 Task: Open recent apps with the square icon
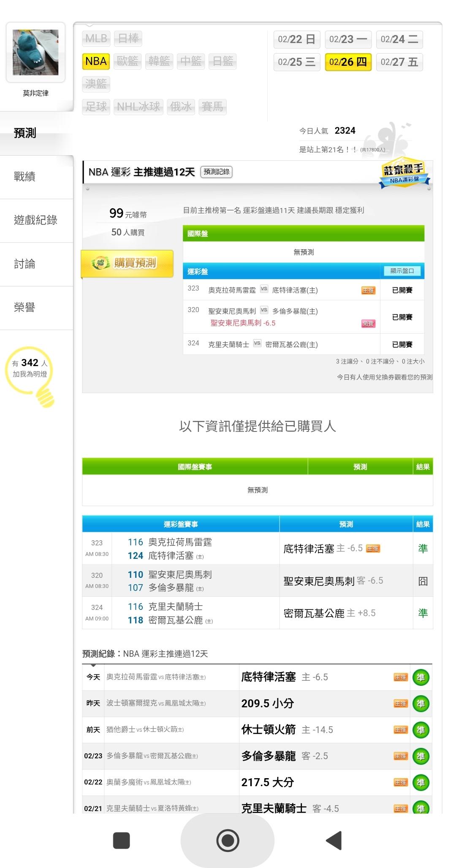122,840
